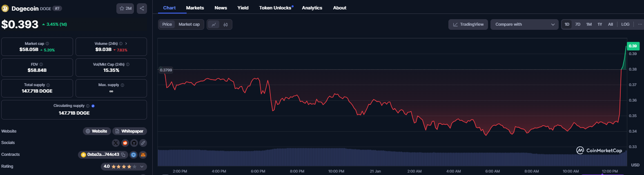This screenshot has width=644, height=175.
Task: Click the TradingView button
Action: click(x=468, y=24)
